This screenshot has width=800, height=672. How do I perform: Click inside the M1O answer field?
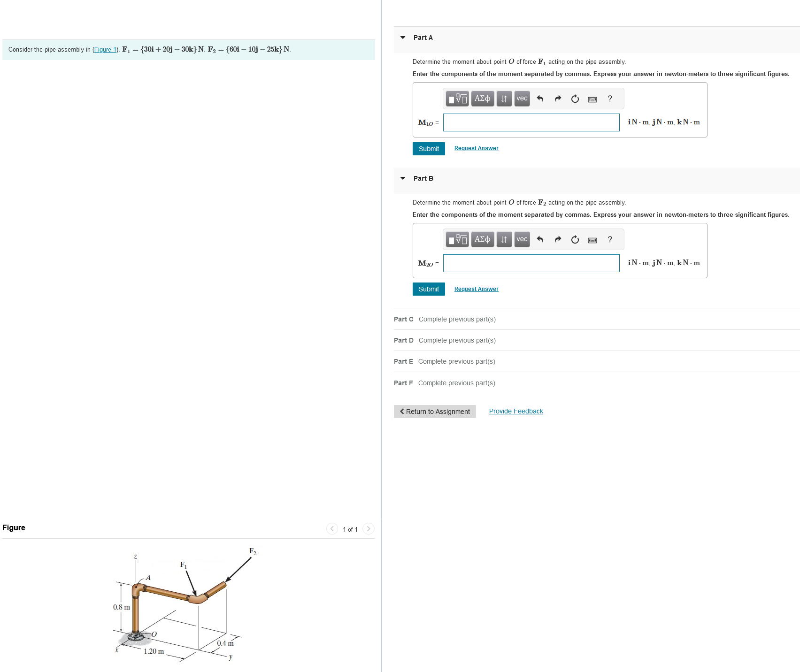tap(531, 122)
